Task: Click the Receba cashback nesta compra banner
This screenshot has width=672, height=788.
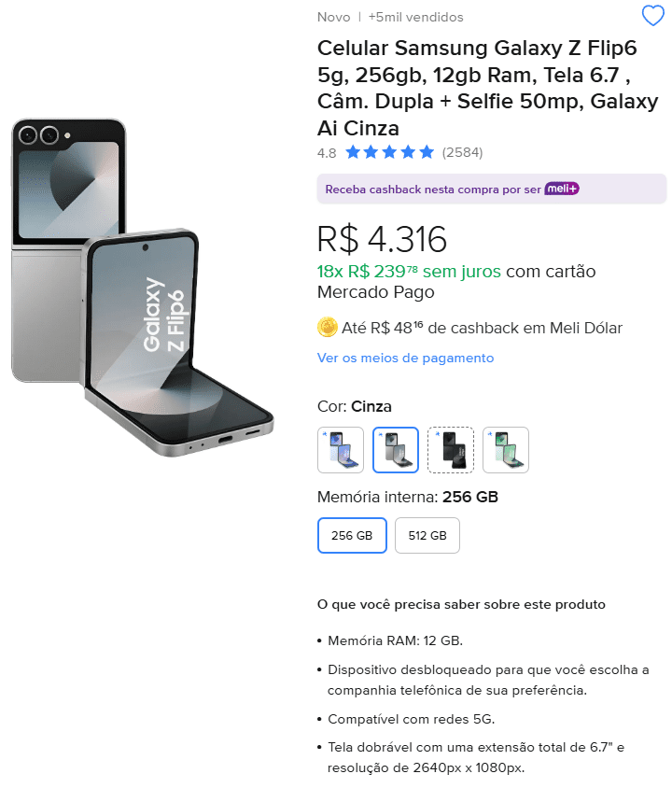Action: pyautogui.click(x=492, y=189)
